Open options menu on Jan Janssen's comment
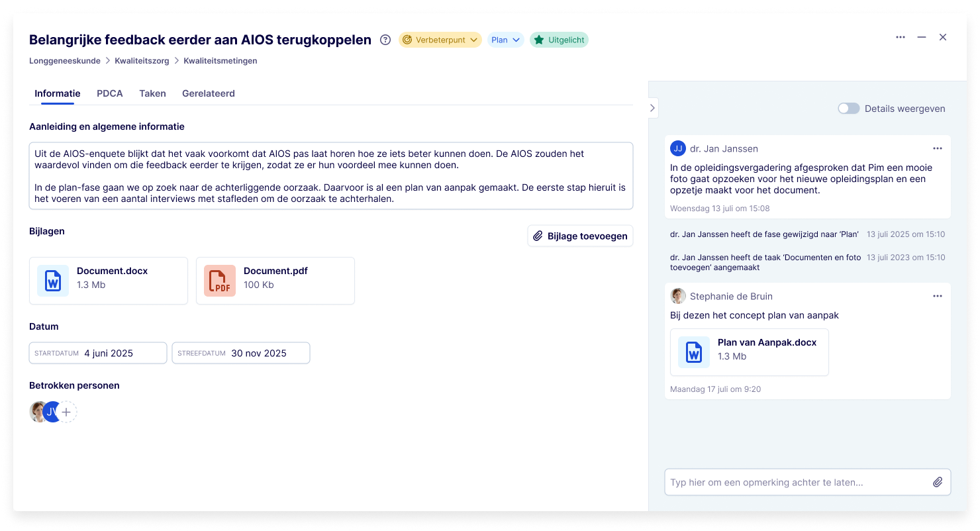The image size is (980, 531). (x=938, y=148)
